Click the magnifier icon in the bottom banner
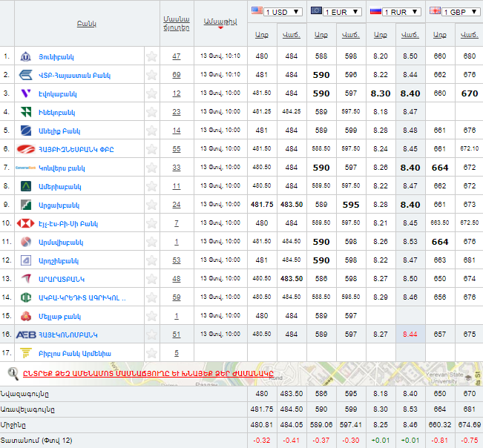Image resolution: width=483 pixels, height=448 pixels. coord(13,373)
